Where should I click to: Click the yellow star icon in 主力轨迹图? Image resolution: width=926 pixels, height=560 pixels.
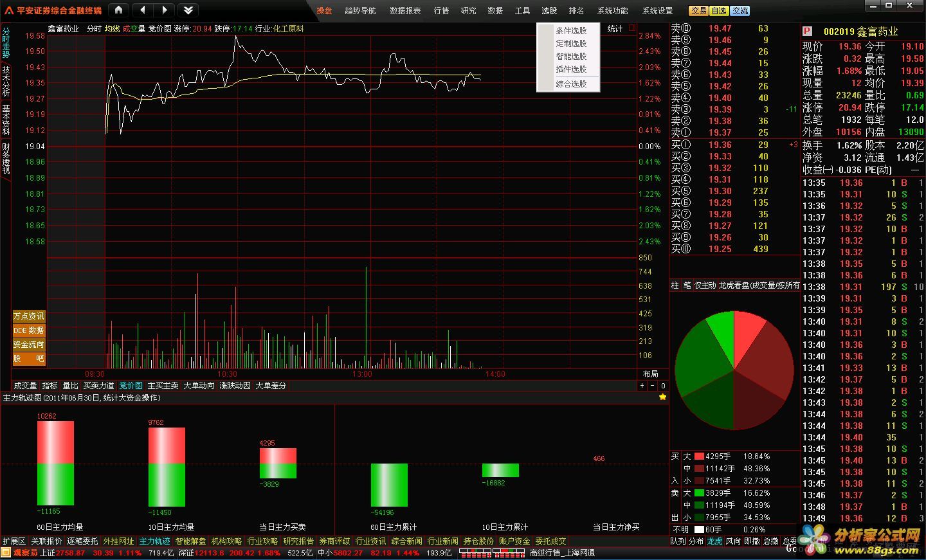click(662, 397)
